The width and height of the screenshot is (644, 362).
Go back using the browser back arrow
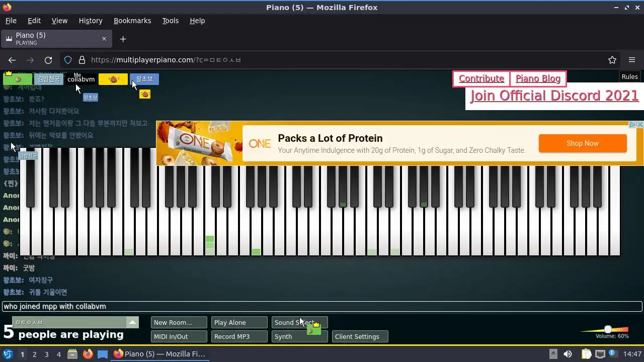[12, 60]
